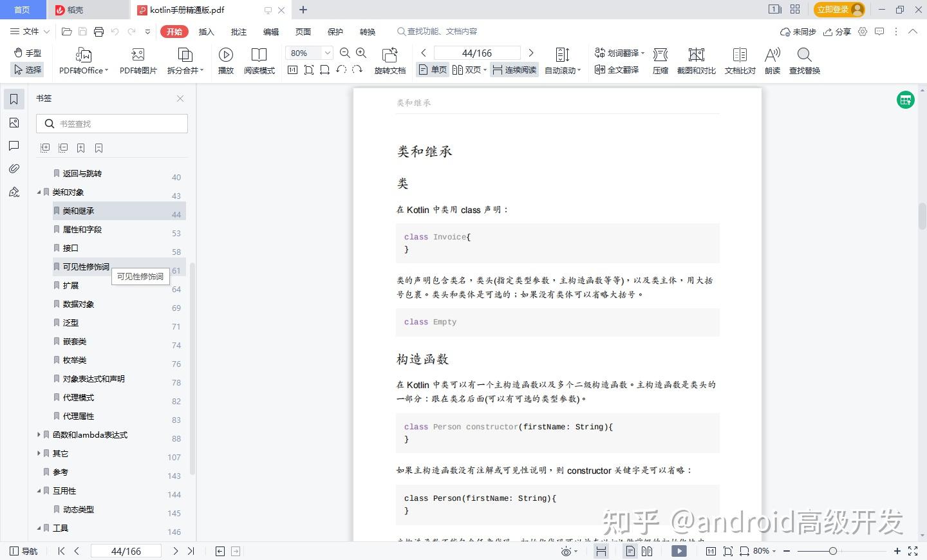Click 未同步 sync status button
The height and width of the screenshot is (560, 927).
click(798, 32)
